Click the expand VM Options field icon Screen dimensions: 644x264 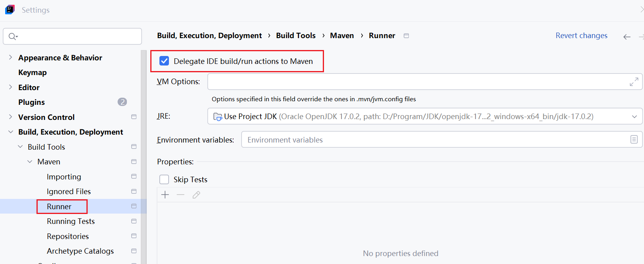click(x=634, y=82)
